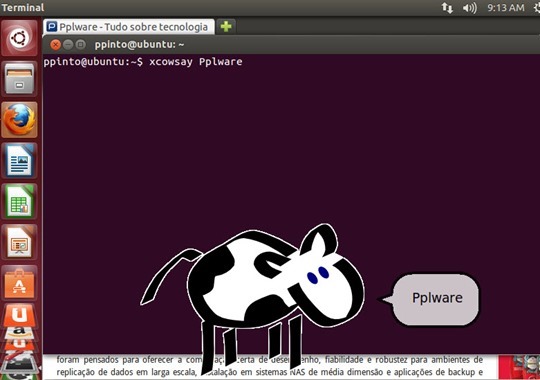Add a new tab with green plus
This screenshot has height=380, width=540.
tap(226, 27)
